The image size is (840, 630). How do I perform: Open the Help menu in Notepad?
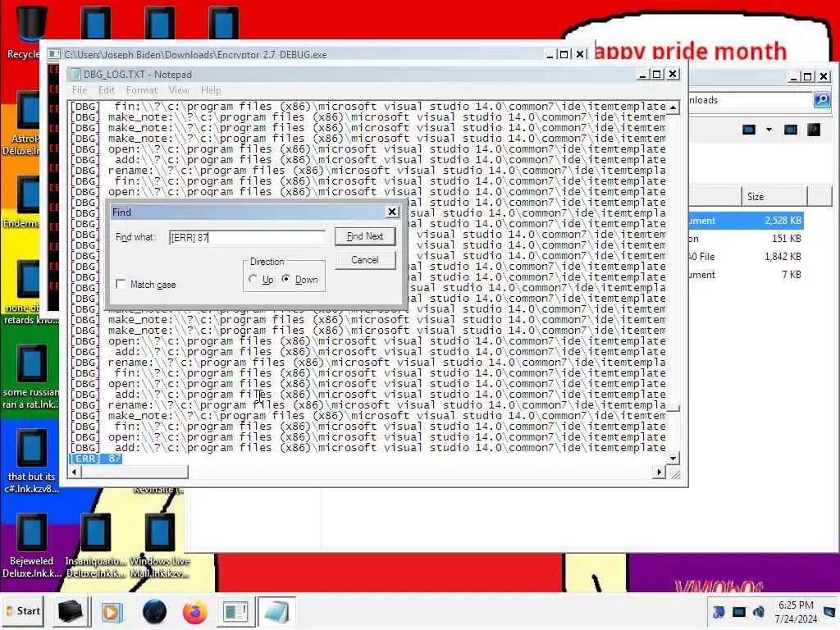click(x=211, y=90)
